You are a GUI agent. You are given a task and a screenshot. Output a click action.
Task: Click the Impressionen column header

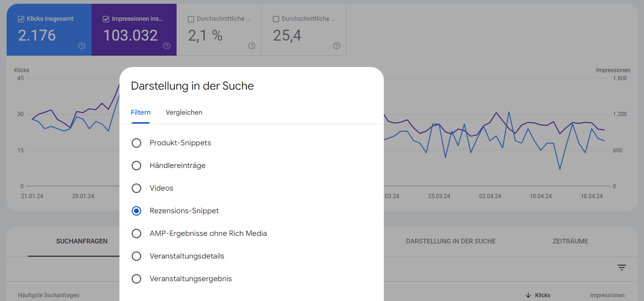point(607,295)
